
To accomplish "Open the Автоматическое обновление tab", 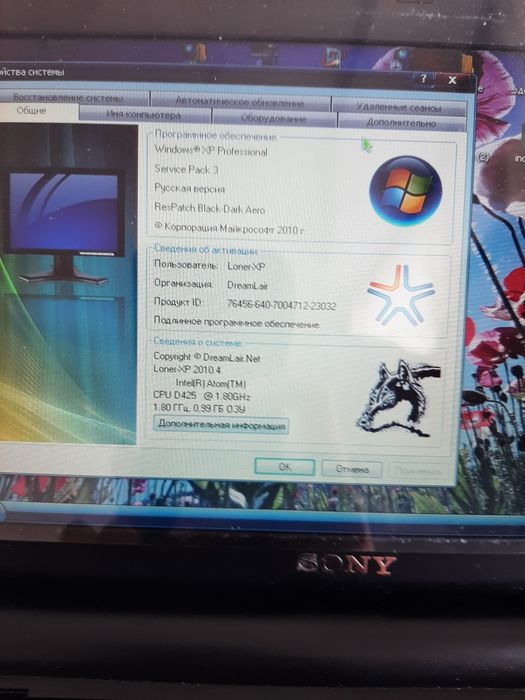I will 240,102.
